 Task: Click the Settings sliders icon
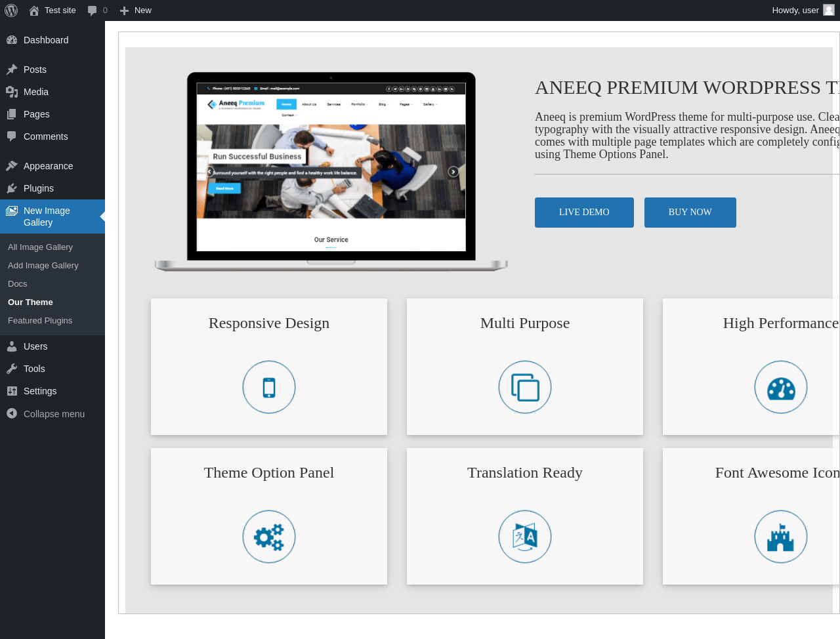point(12,391)
